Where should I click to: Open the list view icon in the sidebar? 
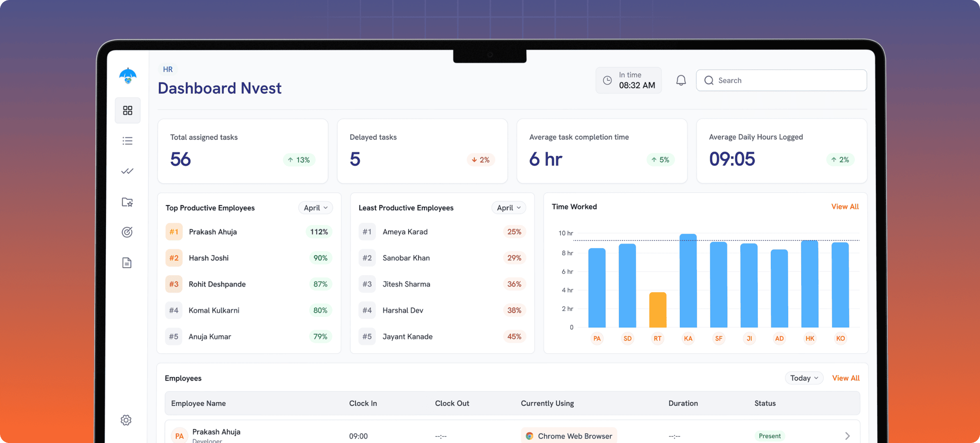point(127,141)
